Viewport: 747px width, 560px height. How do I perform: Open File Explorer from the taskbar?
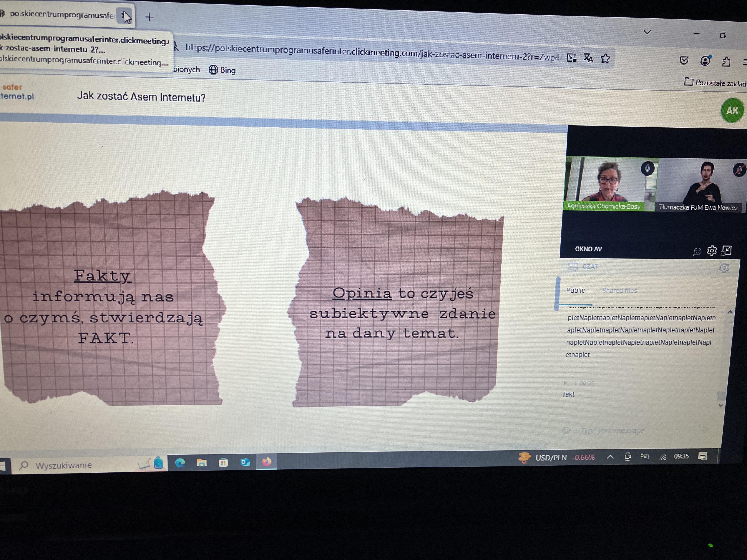tap(202, 462)
